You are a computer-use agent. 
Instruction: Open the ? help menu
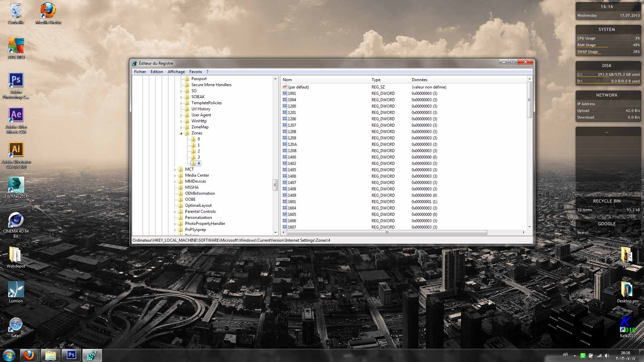[207, 72]
